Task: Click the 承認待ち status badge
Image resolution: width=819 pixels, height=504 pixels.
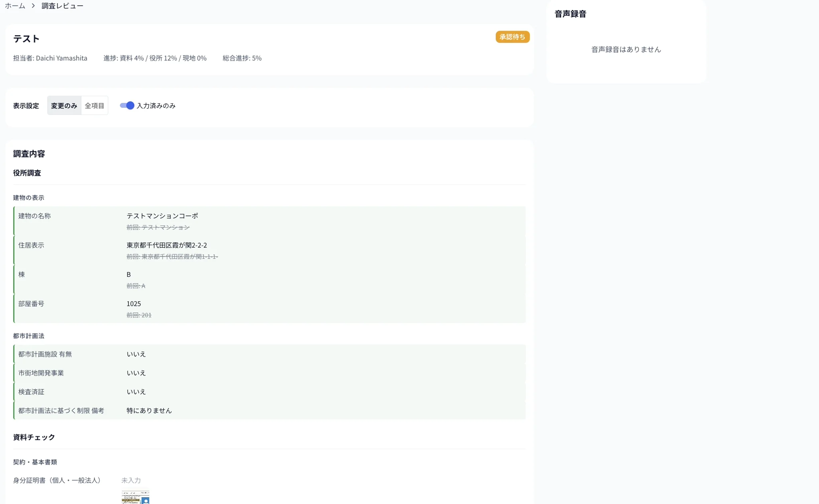Action: [512, 37]
